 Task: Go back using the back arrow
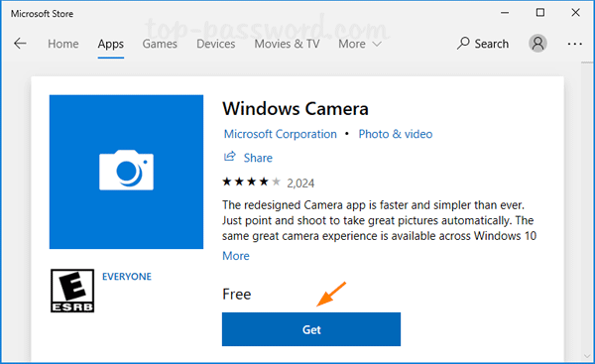(x=20, y=44)
